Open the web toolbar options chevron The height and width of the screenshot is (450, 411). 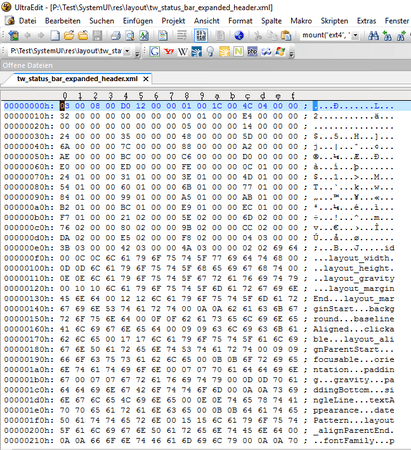point(291,53)
